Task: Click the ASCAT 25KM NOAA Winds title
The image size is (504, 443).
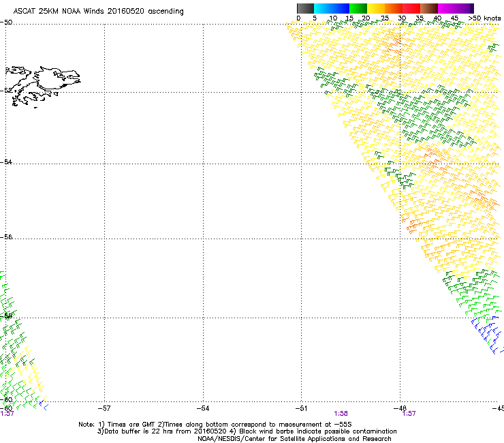Action: click(98, 12)
